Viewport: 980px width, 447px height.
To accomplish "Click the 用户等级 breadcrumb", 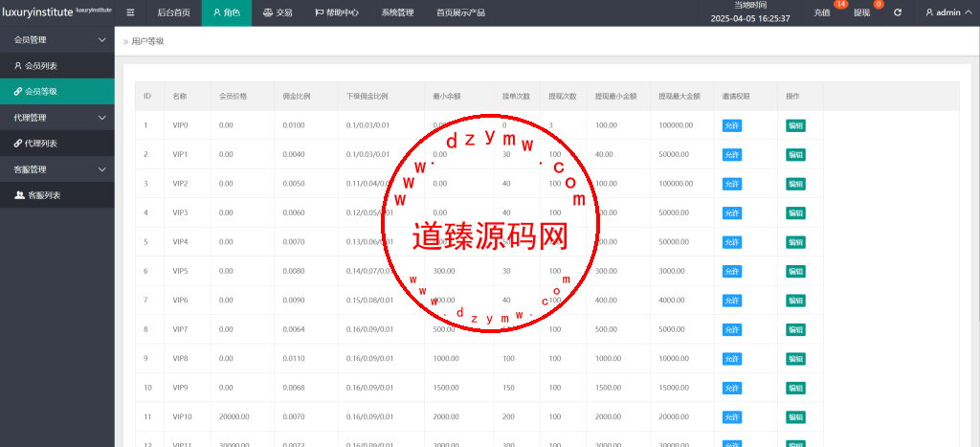I will tap(147, 41).
